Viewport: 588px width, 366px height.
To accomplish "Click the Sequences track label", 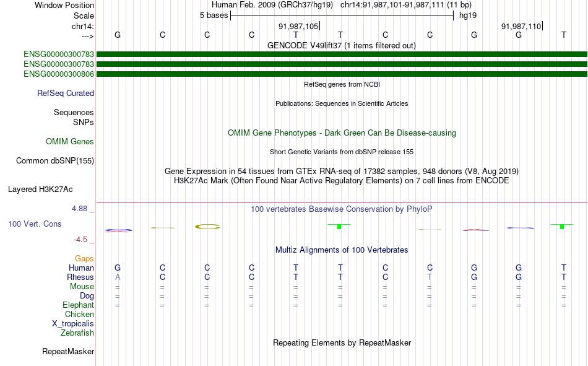I will (74, 112).
